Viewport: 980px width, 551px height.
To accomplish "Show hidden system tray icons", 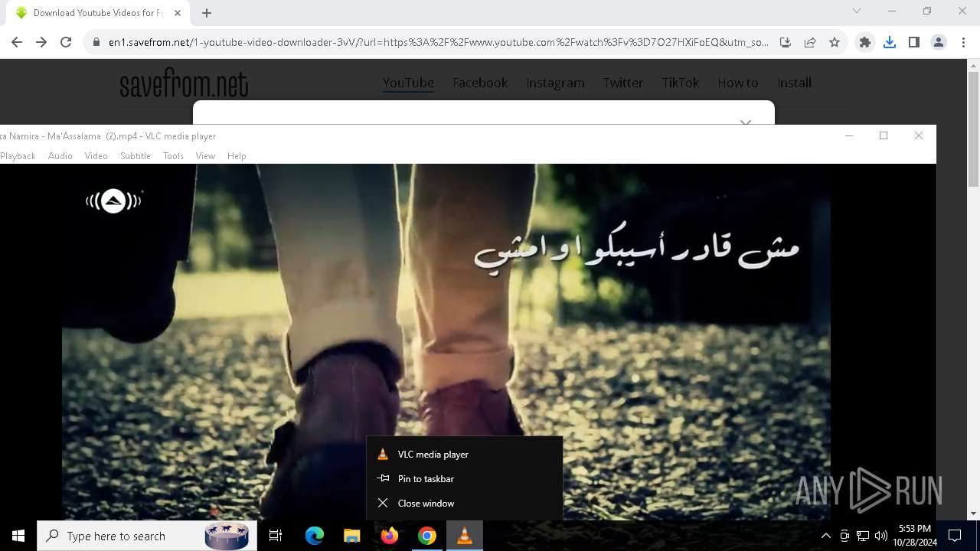I will coord(825,536).
